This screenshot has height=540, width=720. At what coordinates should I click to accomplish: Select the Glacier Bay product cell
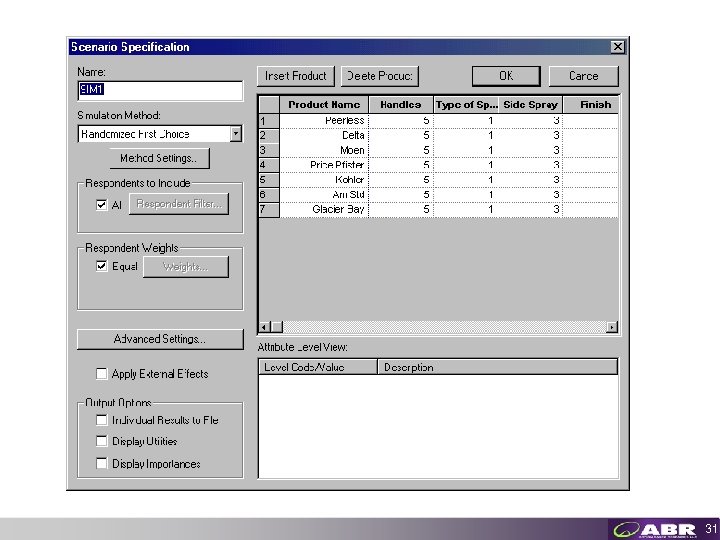[324, 209]
